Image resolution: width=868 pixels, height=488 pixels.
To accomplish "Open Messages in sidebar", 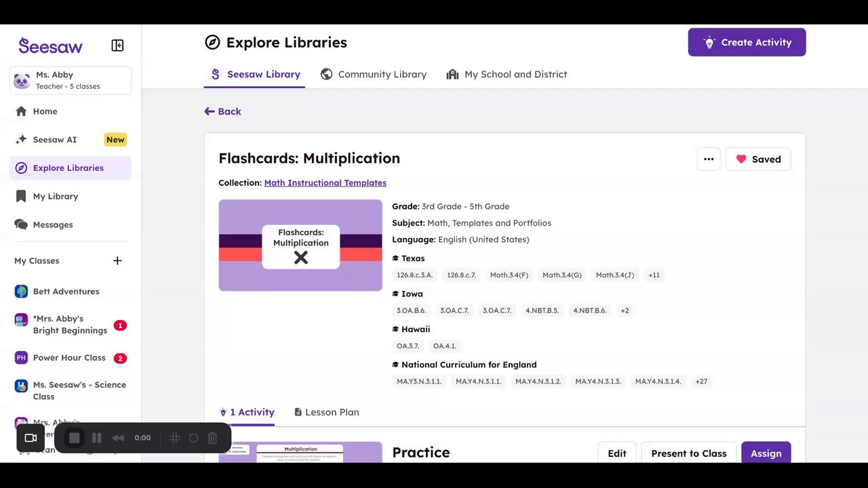I will (71, 225).
